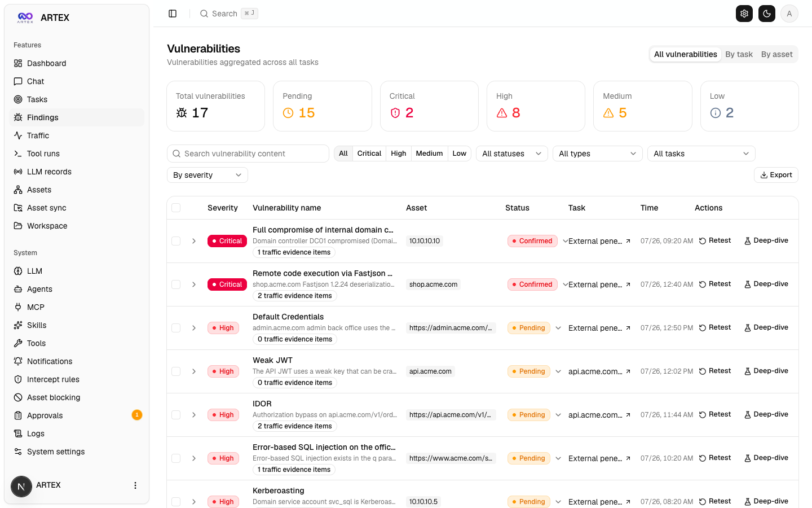The width and height of the screenshot is (812, 508).
Task: Check the Fastjson remote code execution row
Action: (176, 284)
